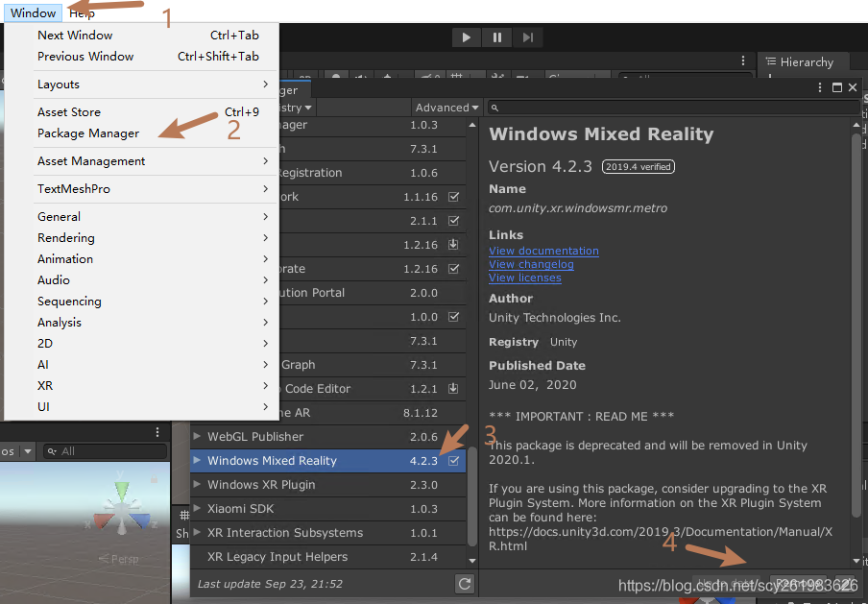Click the checkmark on the 1.1.16 package row
The image size is (868, 604).
coord(453,197)
